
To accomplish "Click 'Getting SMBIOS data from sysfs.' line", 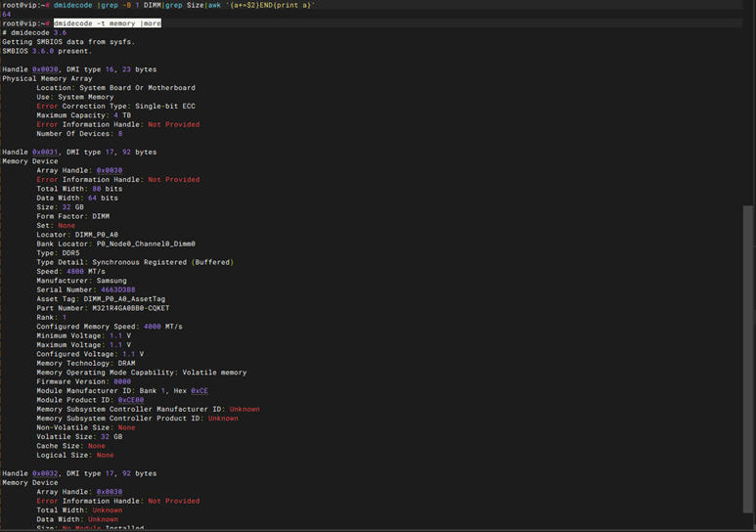I will (x=68, y=42).
